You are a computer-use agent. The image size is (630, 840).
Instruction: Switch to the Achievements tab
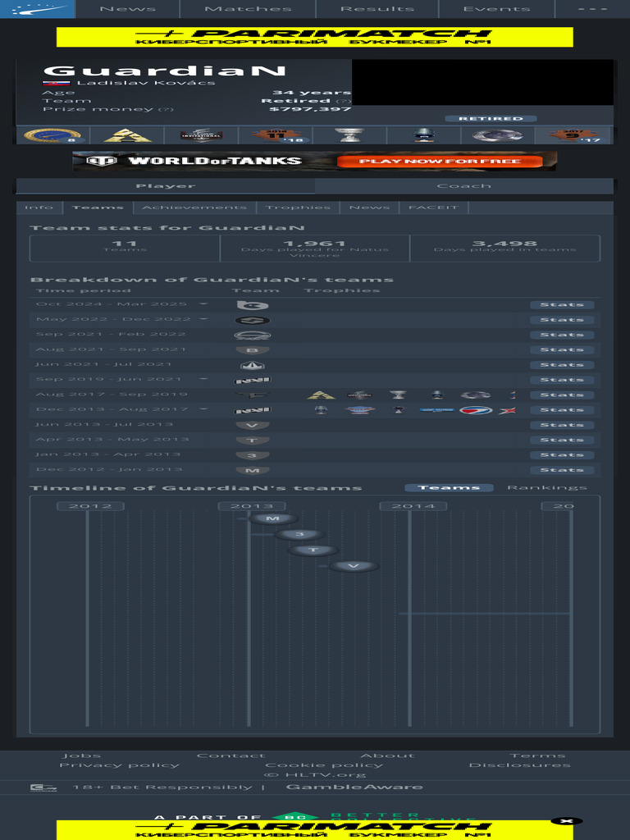(194, 208)
